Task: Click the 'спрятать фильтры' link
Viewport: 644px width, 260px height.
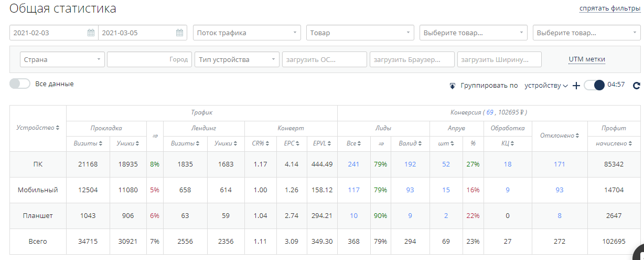Action: [610, 8]
